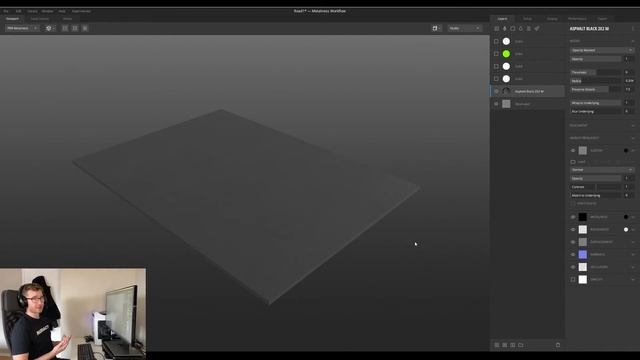Viewport: 640px width, 360px height.
Task: Open the Normal blend mode dropdown under Albedo
Action: [602, 170]
